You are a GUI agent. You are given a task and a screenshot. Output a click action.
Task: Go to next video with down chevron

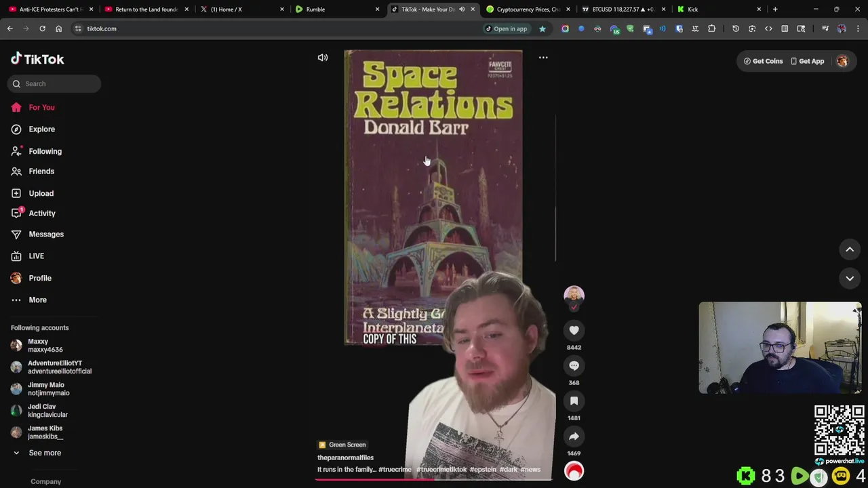(x=850, y=278)
